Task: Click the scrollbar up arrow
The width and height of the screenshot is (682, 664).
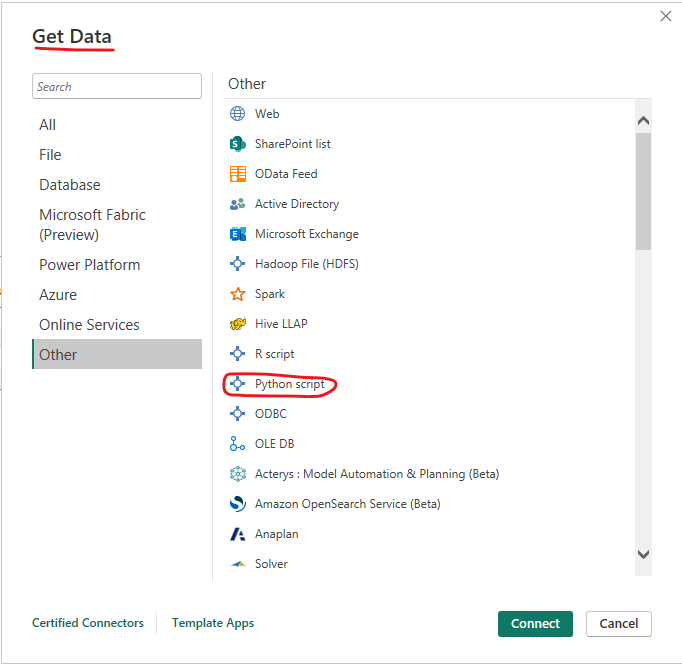Action: 643,120
